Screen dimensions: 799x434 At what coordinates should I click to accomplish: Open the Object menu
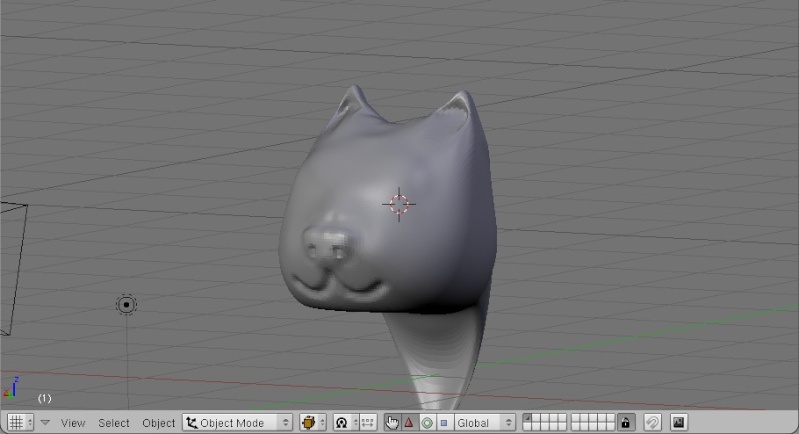(x=158, y=423)
